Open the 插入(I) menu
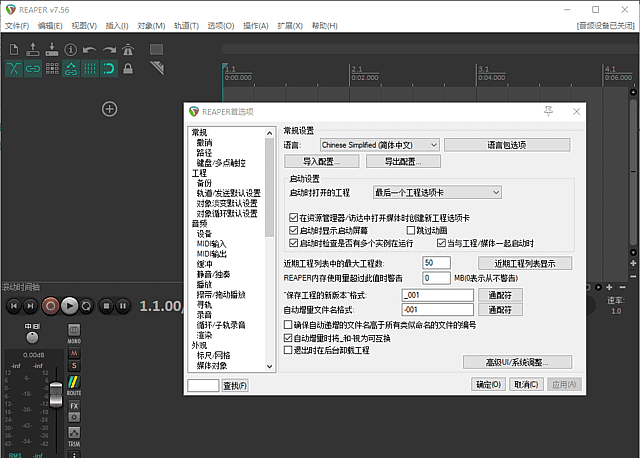This screenshot has height=458, width=640. pyautogui.click(x=117, y=26)
